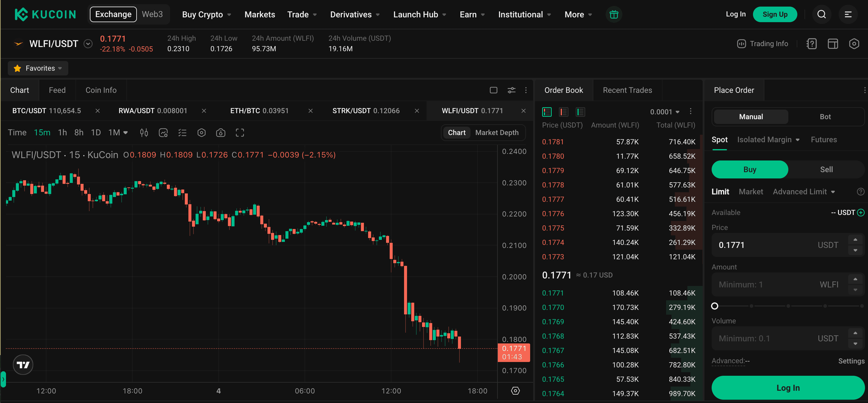Open the WLFI/USDT pair selector arrow

point(88,44)
